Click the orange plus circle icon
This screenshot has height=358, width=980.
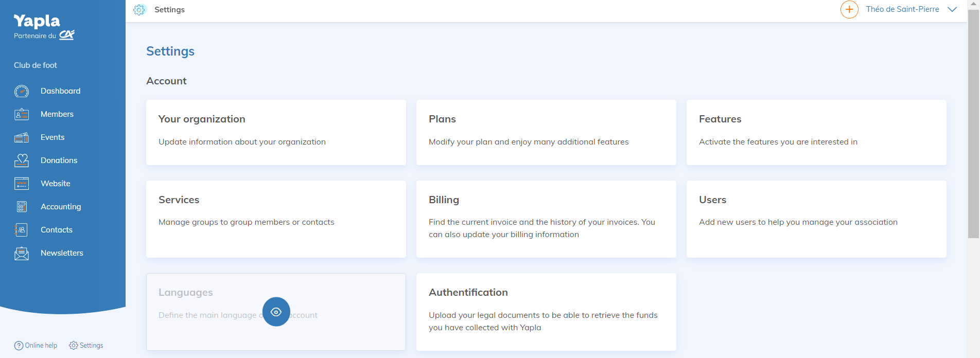click(849, 9)
